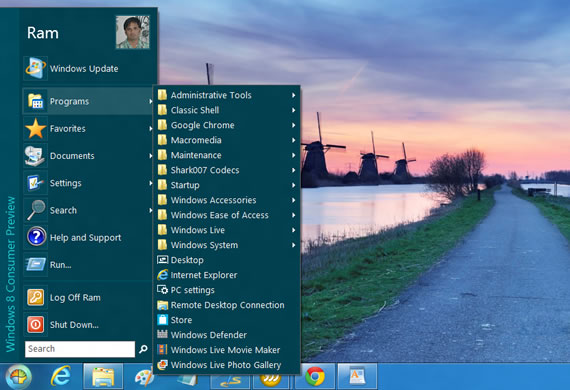Click the Start menu Search input box
Screen dimensions: 570x390
coord(80,349)
